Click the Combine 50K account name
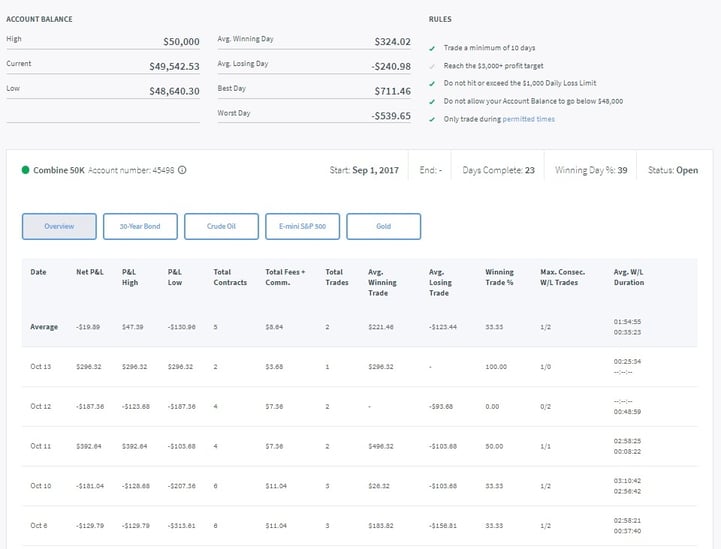This screenshot has width=721, height=549. point(59,170)
